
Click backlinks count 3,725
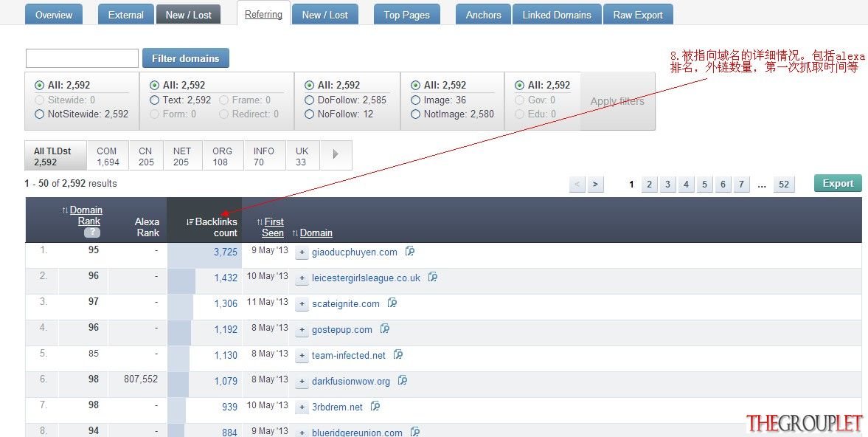click(x=226, y=252)
